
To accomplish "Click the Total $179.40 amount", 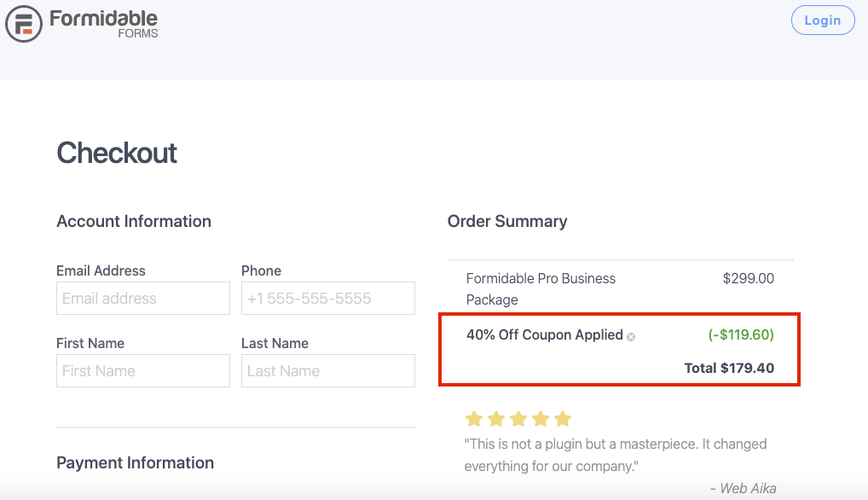I will (x=729, y=369).
